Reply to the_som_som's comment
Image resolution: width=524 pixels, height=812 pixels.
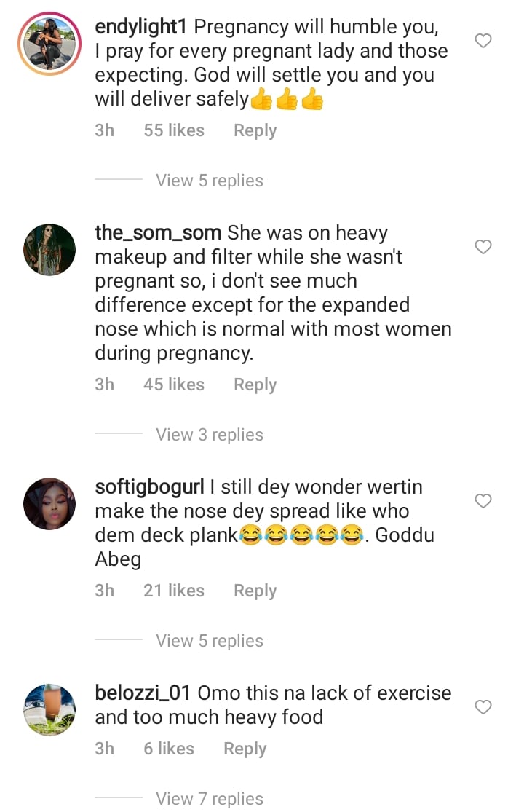(255, 385)
